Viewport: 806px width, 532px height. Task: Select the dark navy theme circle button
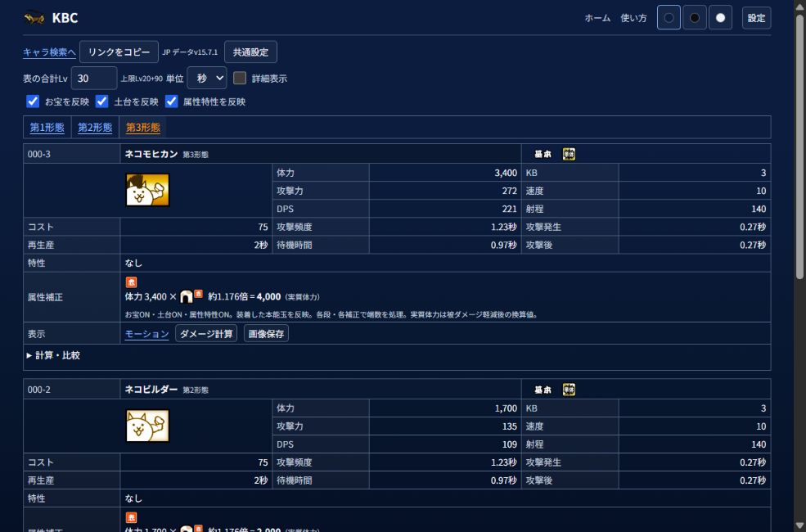(669, 18)
